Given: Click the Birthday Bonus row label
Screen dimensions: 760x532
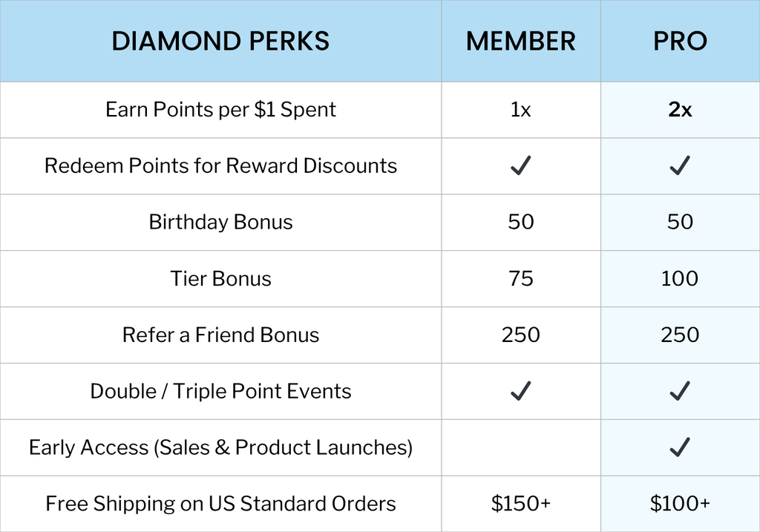Looking at the screenshot, I should click(x=220, y=222).
